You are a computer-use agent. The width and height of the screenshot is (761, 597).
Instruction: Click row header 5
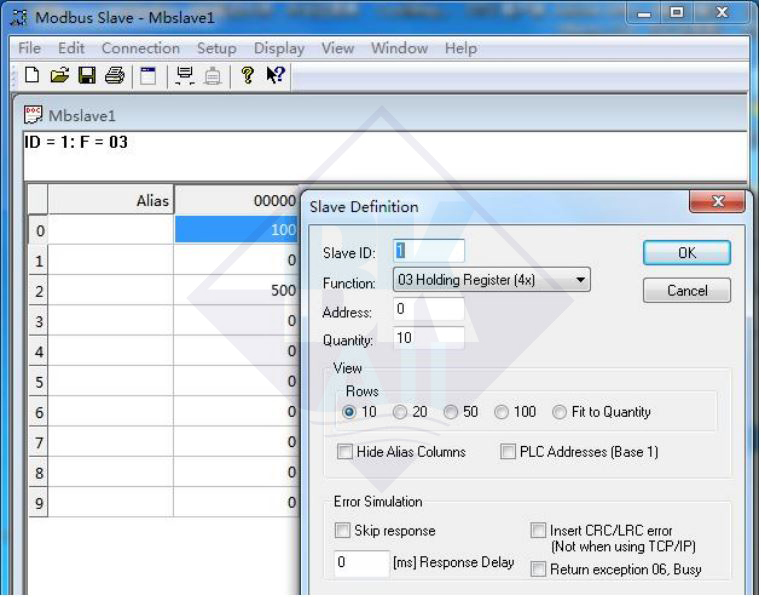pos(39,381)
